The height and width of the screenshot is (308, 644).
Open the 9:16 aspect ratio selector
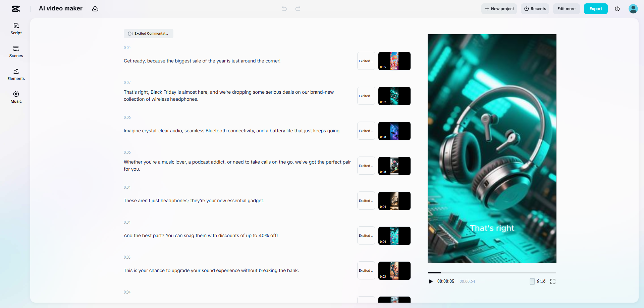pos(538,281)
